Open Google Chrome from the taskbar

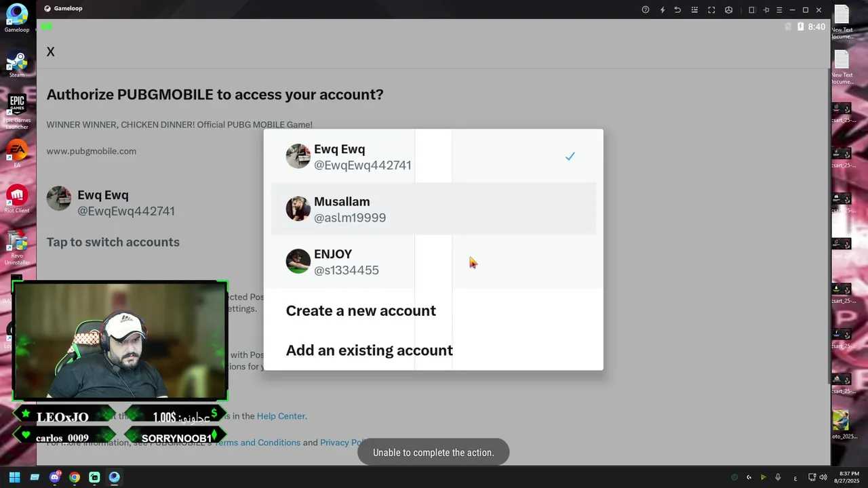click(x=75, y=477)
